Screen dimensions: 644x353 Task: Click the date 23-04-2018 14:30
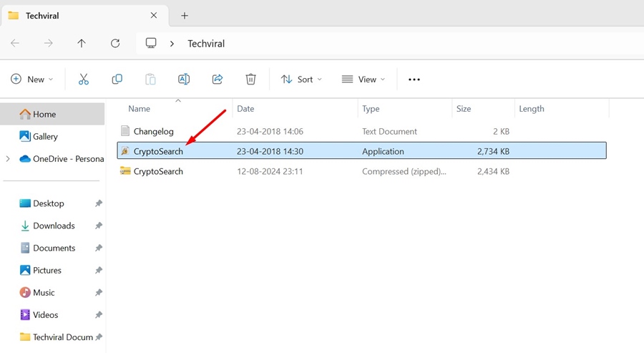270,151
